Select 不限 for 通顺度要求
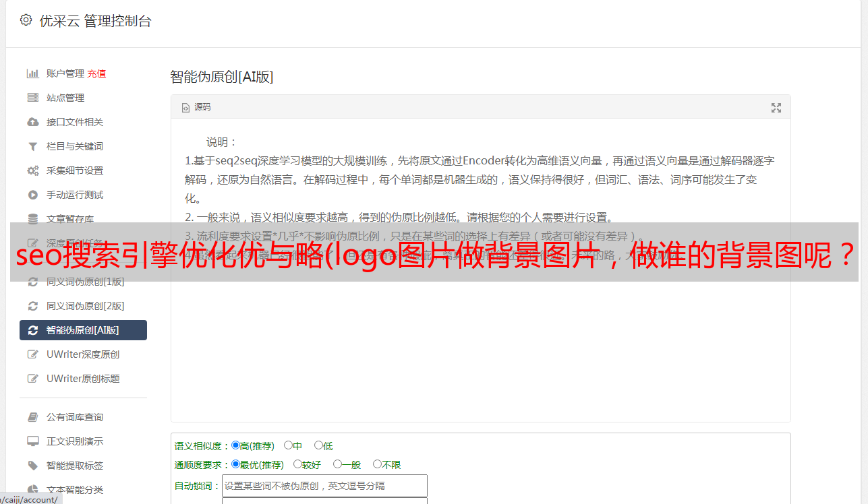The height and width of the screenshot is (504, 868). tap(377, 464)
